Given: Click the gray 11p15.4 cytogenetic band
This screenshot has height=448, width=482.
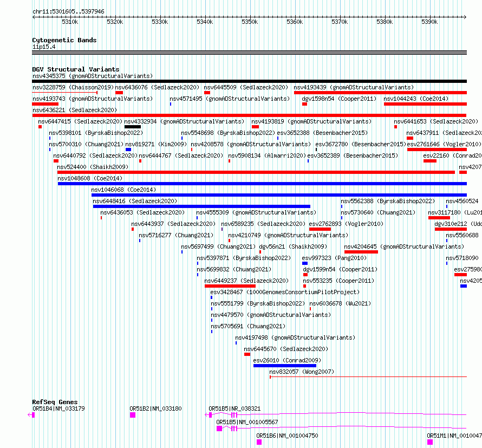Looking at the screenshot, I should 249,53.
